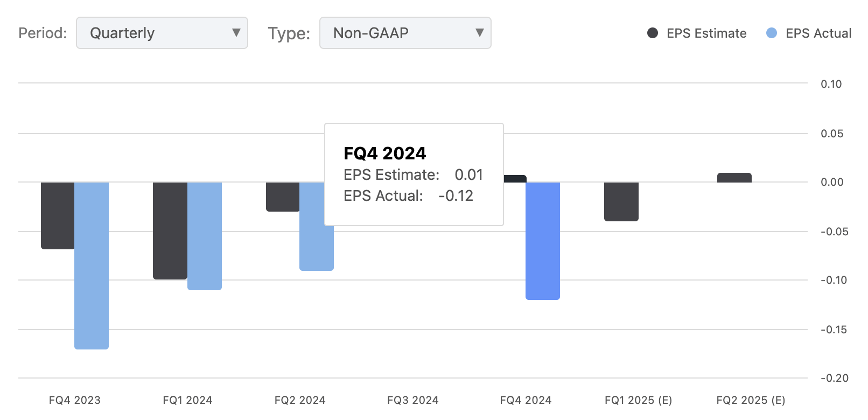Select the FQ3 2024 axis label
The height and width of the screenshot is (420, 868).
click(x=412, y=401)
